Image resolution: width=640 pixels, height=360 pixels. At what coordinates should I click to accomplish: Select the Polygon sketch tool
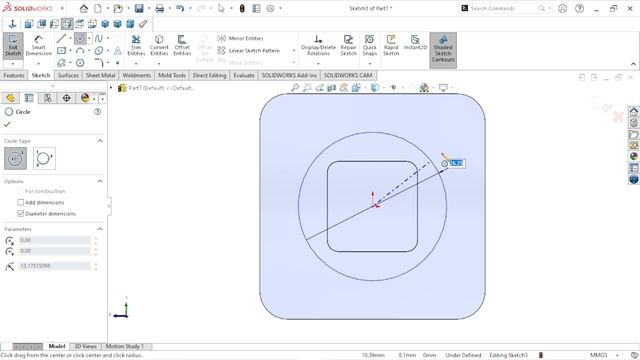80,63
